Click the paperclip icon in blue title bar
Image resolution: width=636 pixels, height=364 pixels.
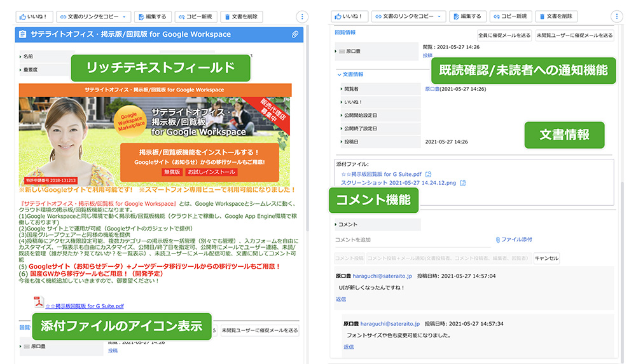coord(295,34)
